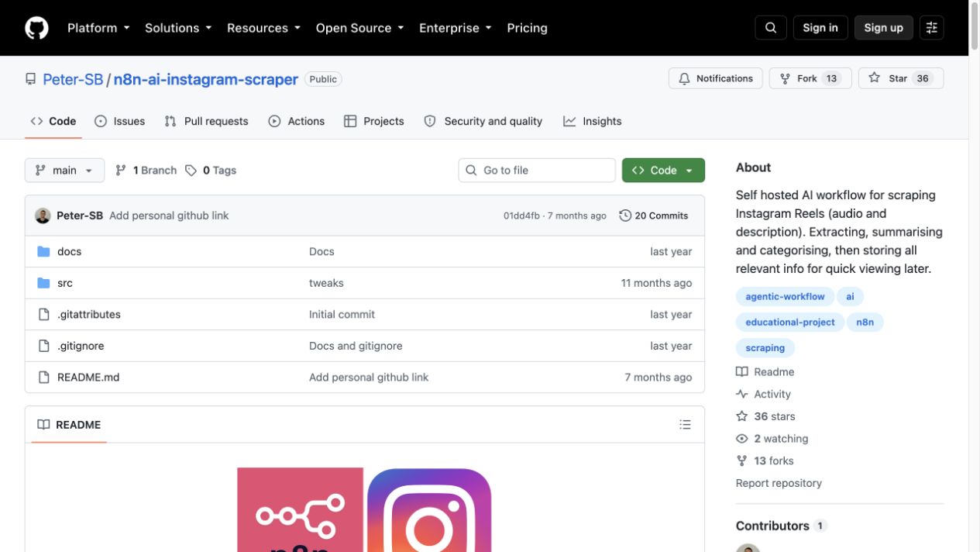Click the ai topic tag

click(850, 296)
